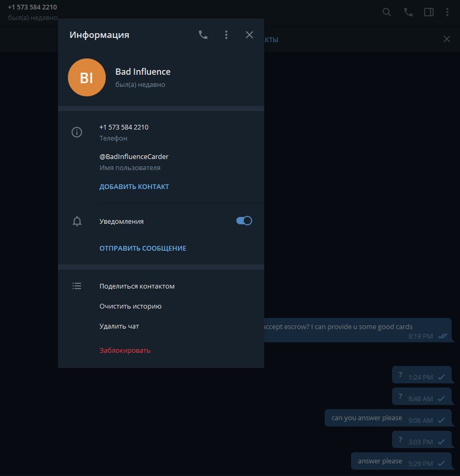Screen dimensions: 460x476
Task: Click ОТПРАВИТЬ СООБЩЕНИЕ button
Action: point(143,248)
